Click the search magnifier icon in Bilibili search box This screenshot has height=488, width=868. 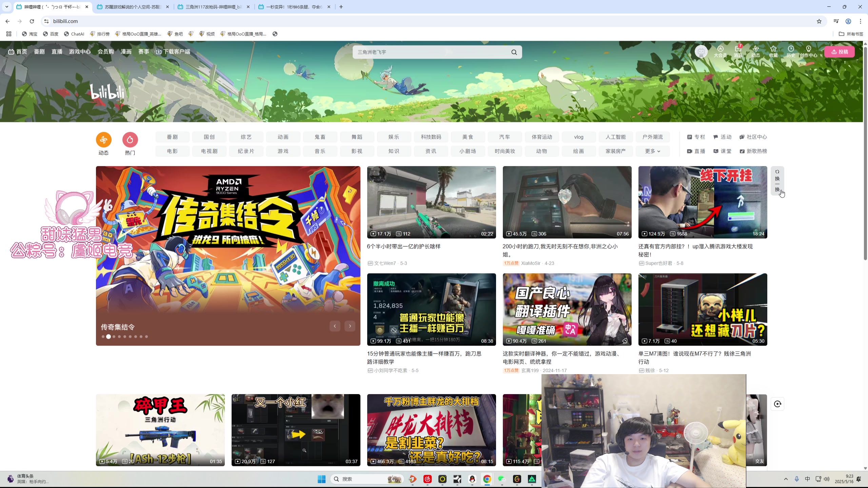pyautogui.click(x=514, y=52)
